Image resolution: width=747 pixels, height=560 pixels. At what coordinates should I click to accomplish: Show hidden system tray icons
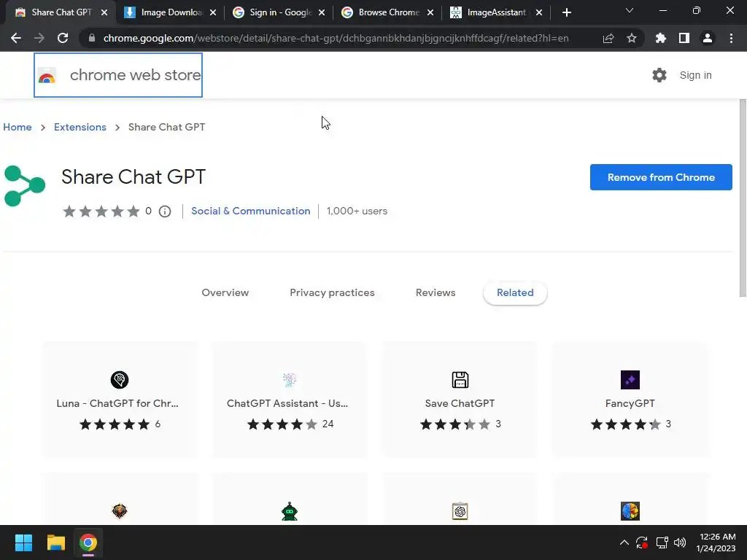pyautogui.click(x=624, y=542)
